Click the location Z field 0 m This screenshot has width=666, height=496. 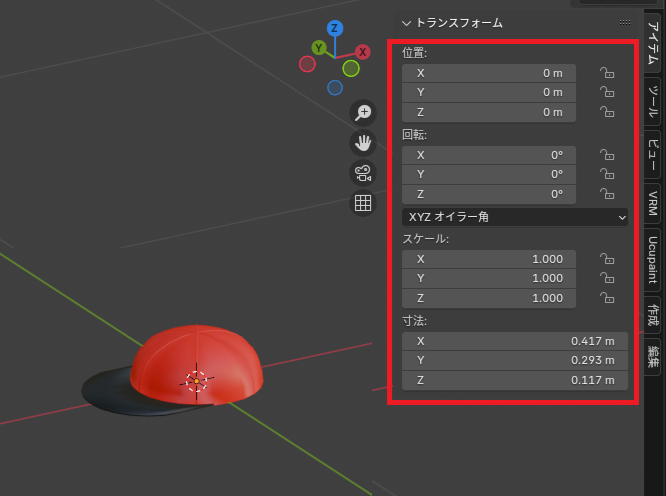click(489, 112)
